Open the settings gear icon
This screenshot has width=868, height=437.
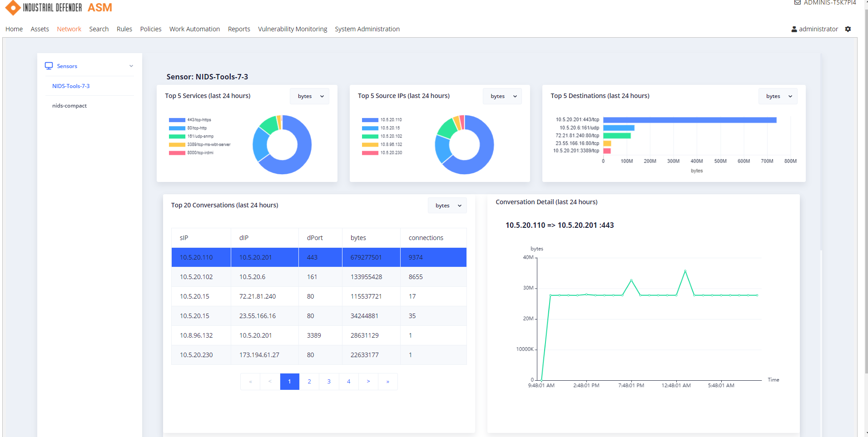pyautogui.click(x=848, y=29)
